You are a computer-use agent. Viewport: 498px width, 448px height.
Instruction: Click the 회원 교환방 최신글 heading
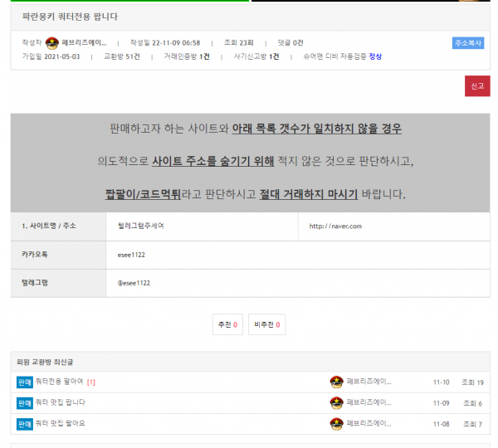(x=45, y=362)
